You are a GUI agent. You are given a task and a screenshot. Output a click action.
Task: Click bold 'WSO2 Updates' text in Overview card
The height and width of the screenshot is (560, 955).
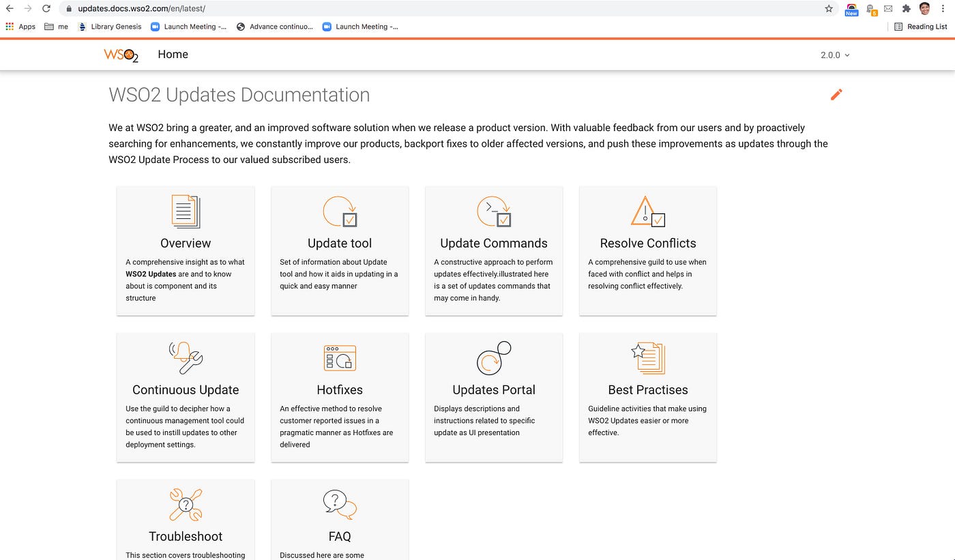pyautogui.click(x=151, y=274)
